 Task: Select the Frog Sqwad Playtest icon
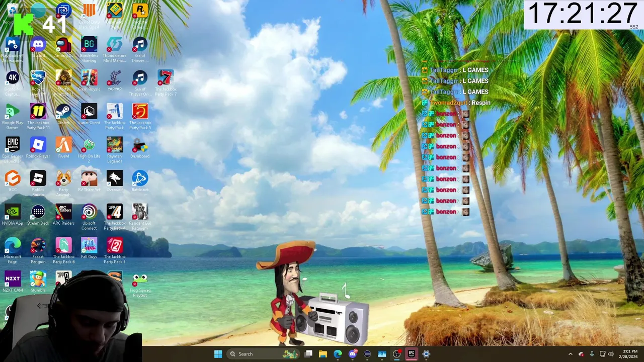coord(140,285)
